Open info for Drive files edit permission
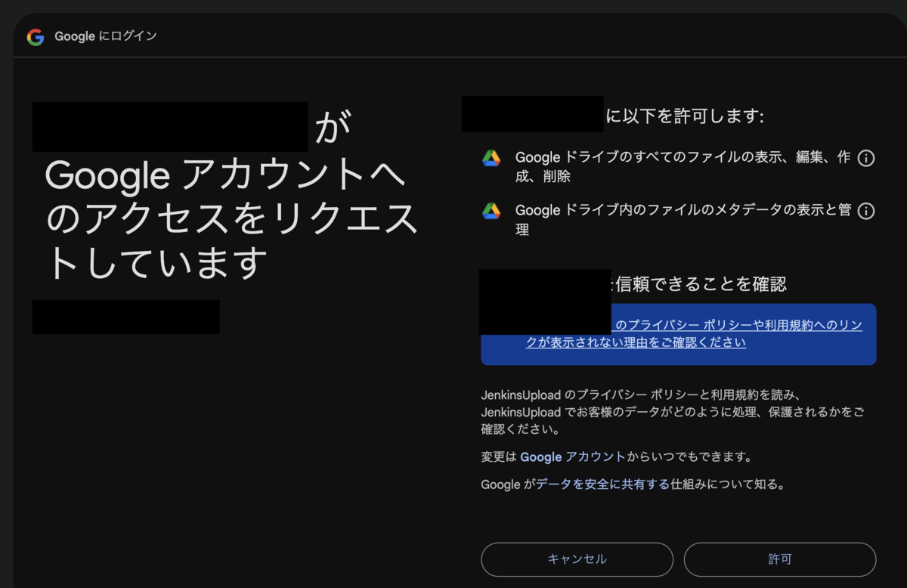The height and width of the screenshot is (588, 907). pyautogui.click(x=867, y=158)
